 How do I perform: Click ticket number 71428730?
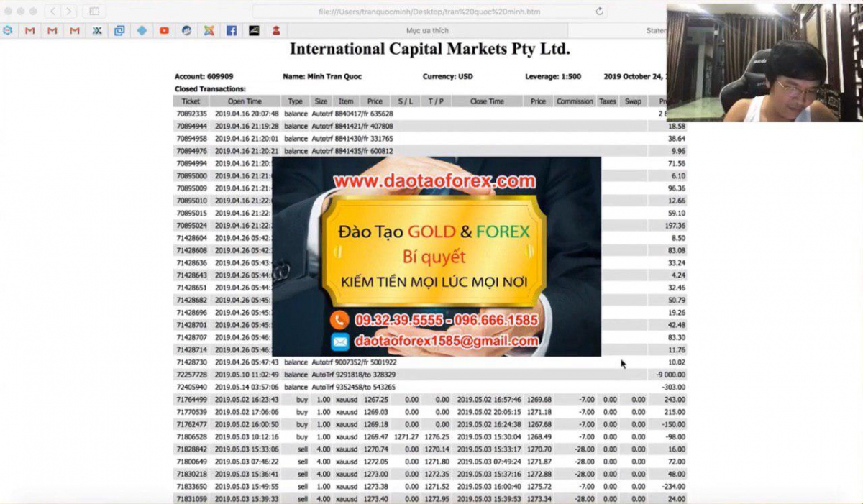point(191,362)
